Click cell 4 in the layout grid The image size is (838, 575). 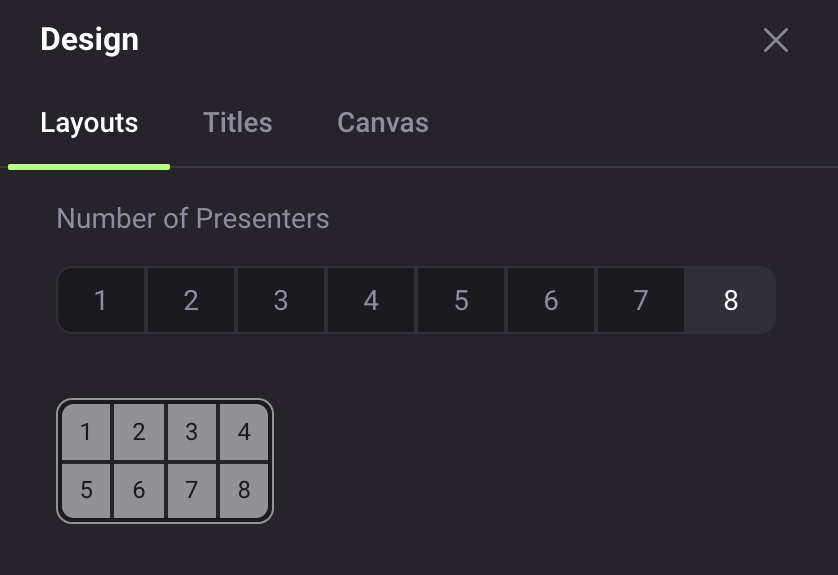click(x=244, y=432)
